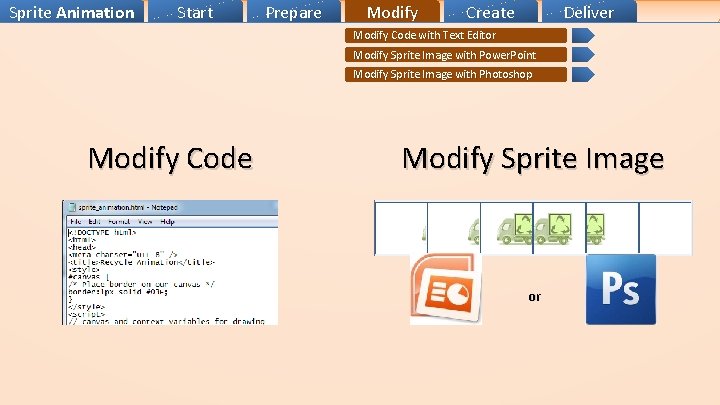Select the Modify tab

click(393, 11)
